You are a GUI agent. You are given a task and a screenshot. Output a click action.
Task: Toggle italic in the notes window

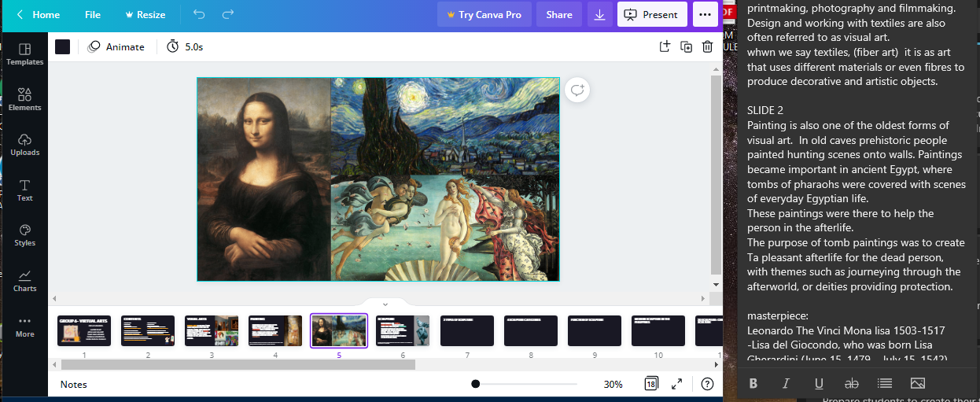[786, 383]
